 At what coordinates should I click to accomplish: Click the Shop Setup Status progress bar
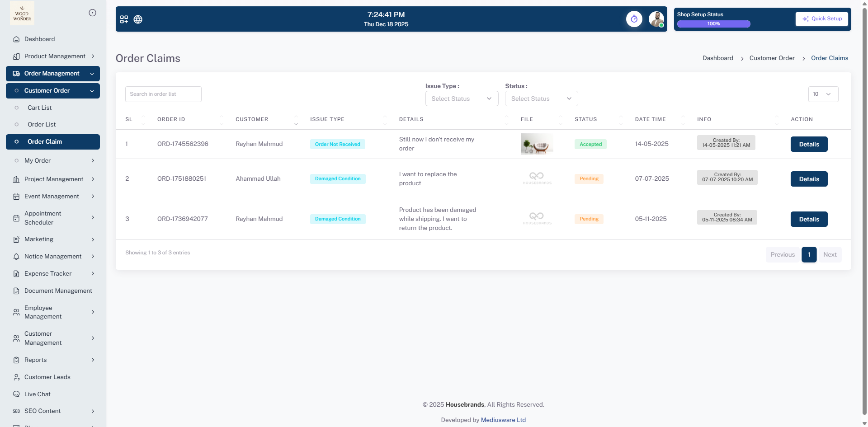tap(713, 24)
